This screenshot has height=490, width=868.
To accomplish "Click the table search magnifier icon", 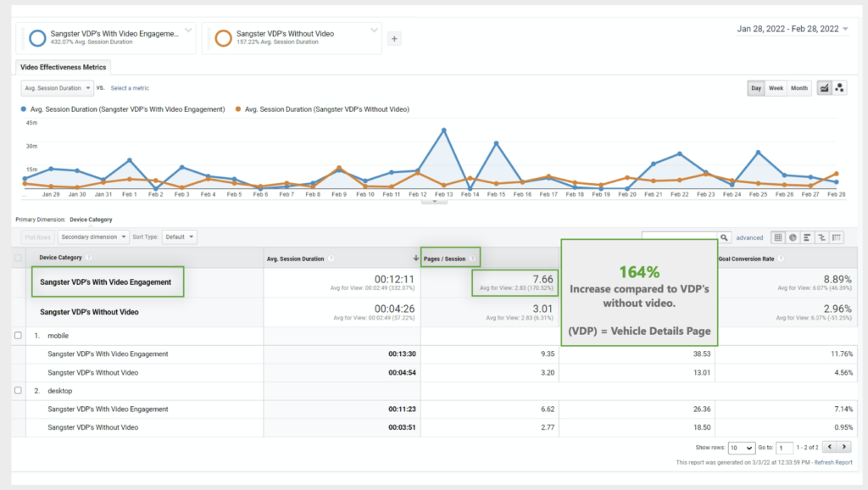I will click(x=724, y=237).
